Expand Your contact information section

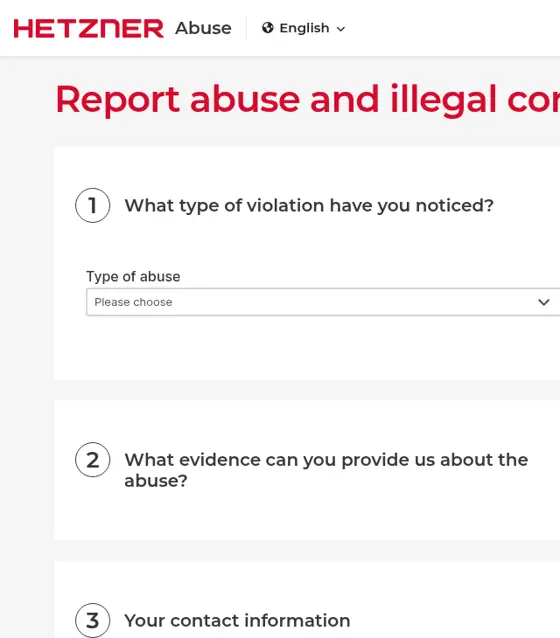(x=237, y=621)
